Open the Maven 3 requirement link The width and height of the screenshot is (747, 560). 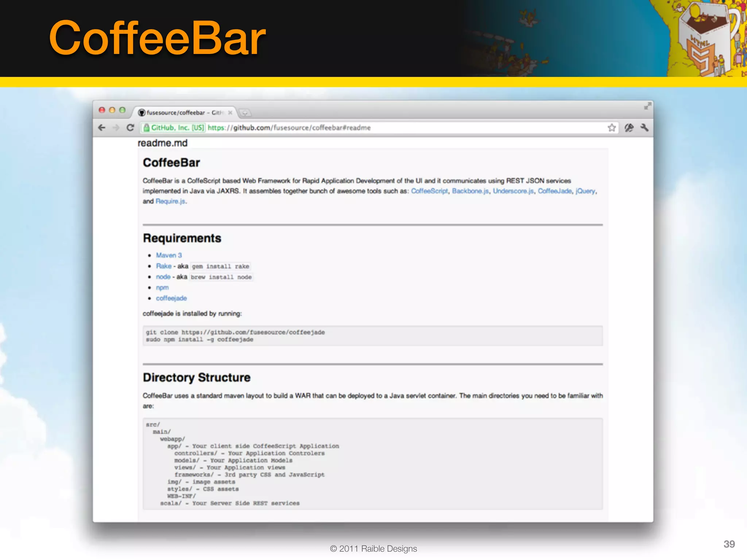point(169,255)
